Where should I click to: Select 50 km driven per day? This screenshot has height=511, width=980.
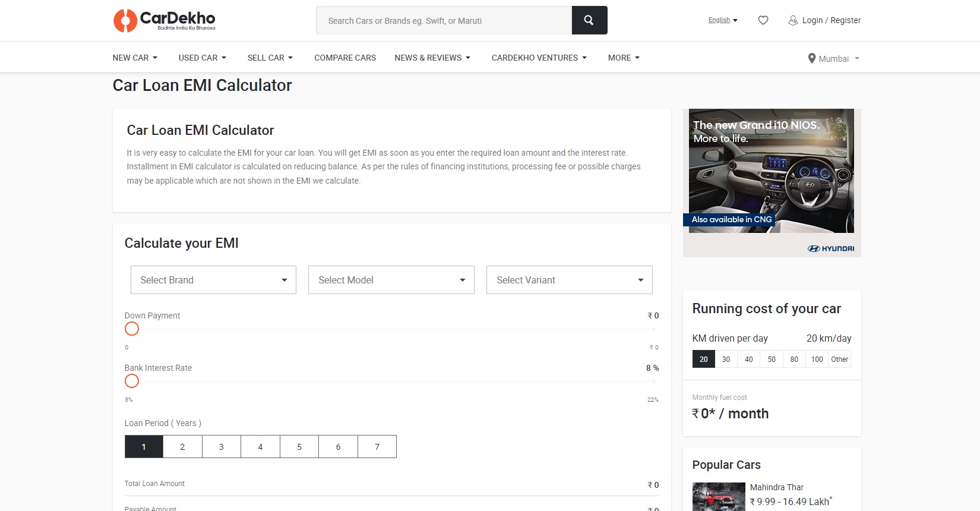point(772,359)
